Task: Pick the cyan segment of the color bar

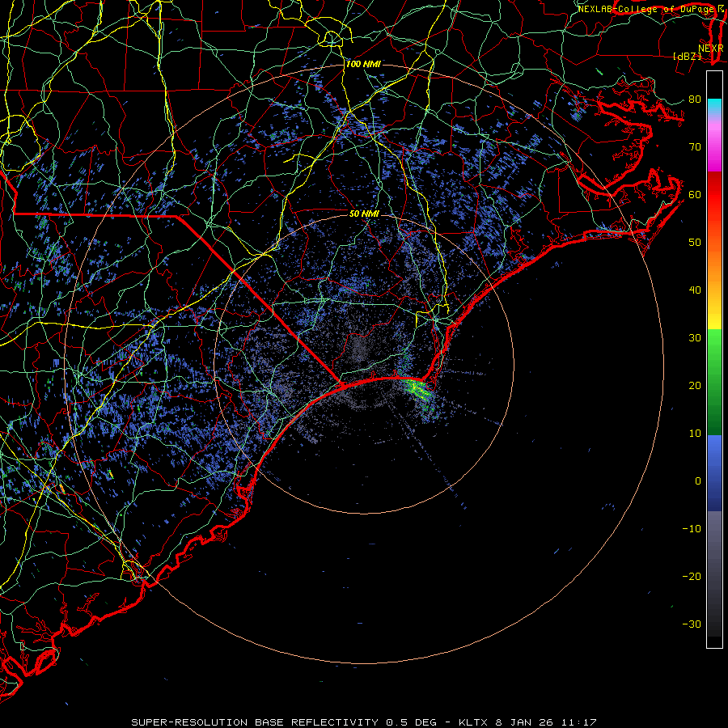Action: point(714,107)
